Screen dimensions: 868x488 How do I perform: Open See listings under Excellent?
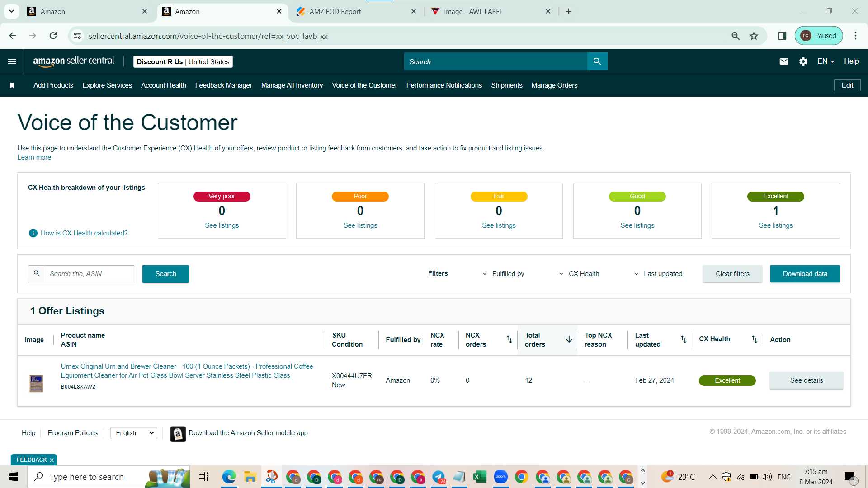pyautogui.click(x=776, y=225)
